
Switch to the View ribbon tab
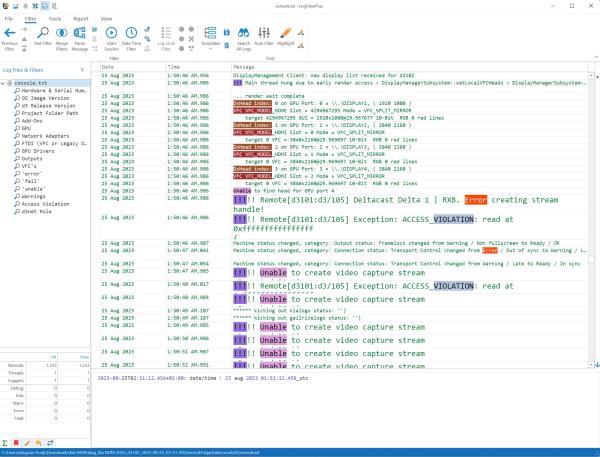[x=106, y=19]
